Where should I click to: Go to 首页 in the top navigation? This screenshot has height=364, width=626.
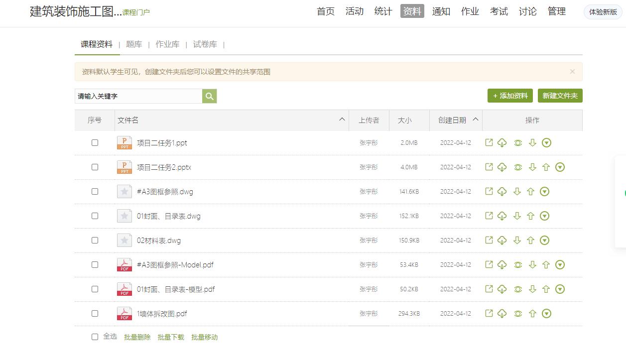click(326, 11)
